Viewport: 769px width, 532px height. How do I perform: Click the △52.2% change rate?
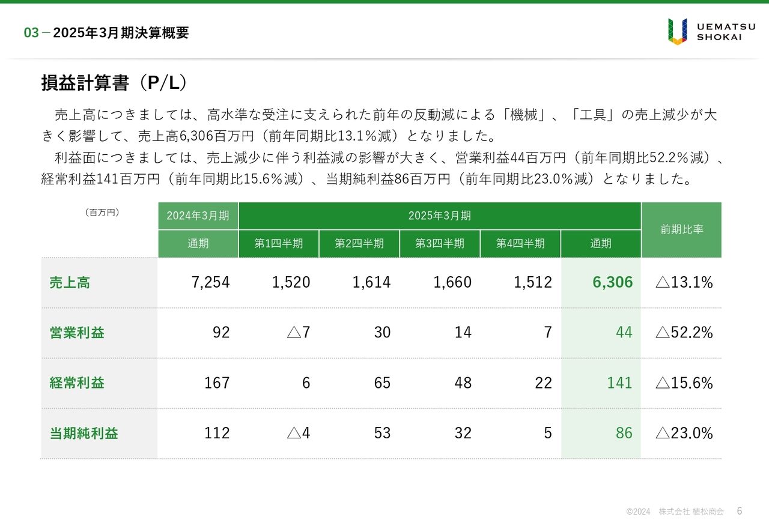(684, 333)
